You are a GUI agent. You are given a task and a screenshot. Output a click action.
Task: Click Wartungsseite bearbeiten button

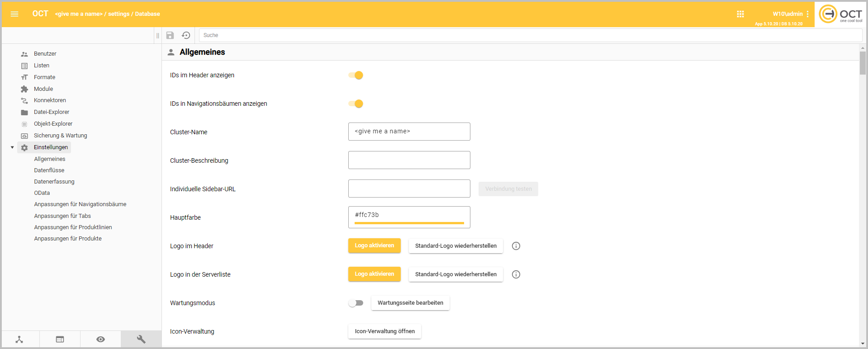tap(410, 303)
